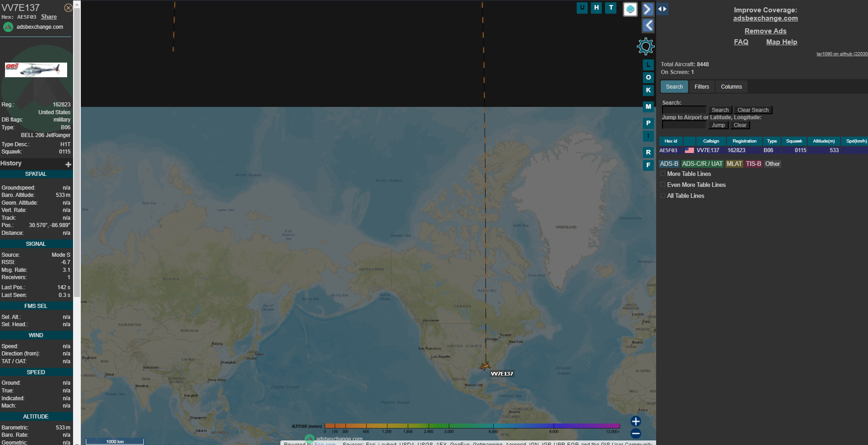Click the United States flag in aircraft row
The image size is (868, 445).
coord(689,150)
